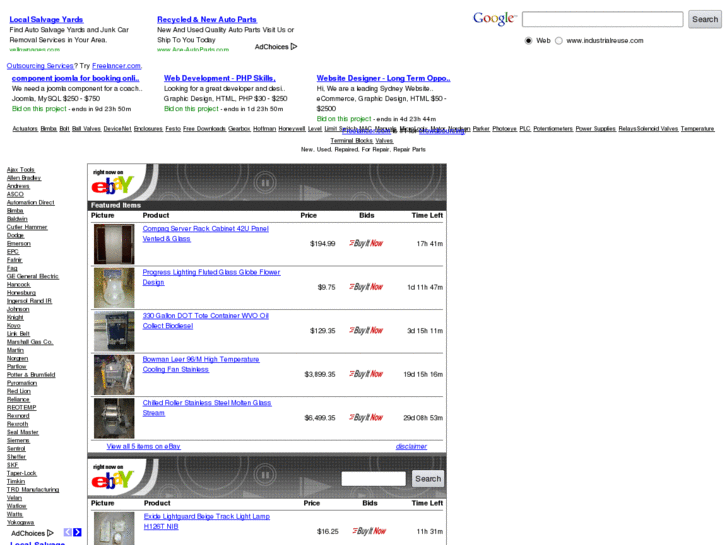The height and width of the screenshot is (545, 727).
Task: Open component joomla for booking project
Action: (76, 78)
